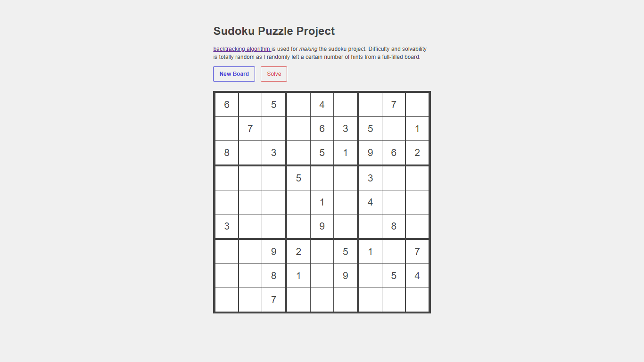Screen dimensions: 644x362
Task: Select the cell with 8 in the sixth row
Action: 394,226
